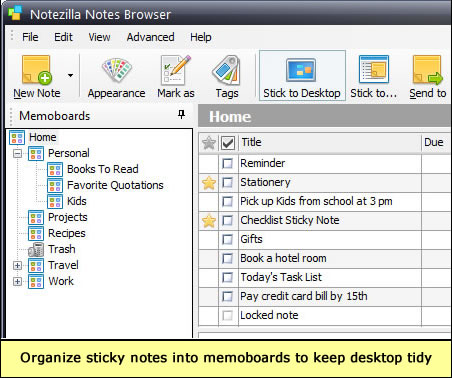The height and width of the screenshot is (378, 452).
Task: Open the Appearance color palette tool
Action: click(x=117, y=70)
